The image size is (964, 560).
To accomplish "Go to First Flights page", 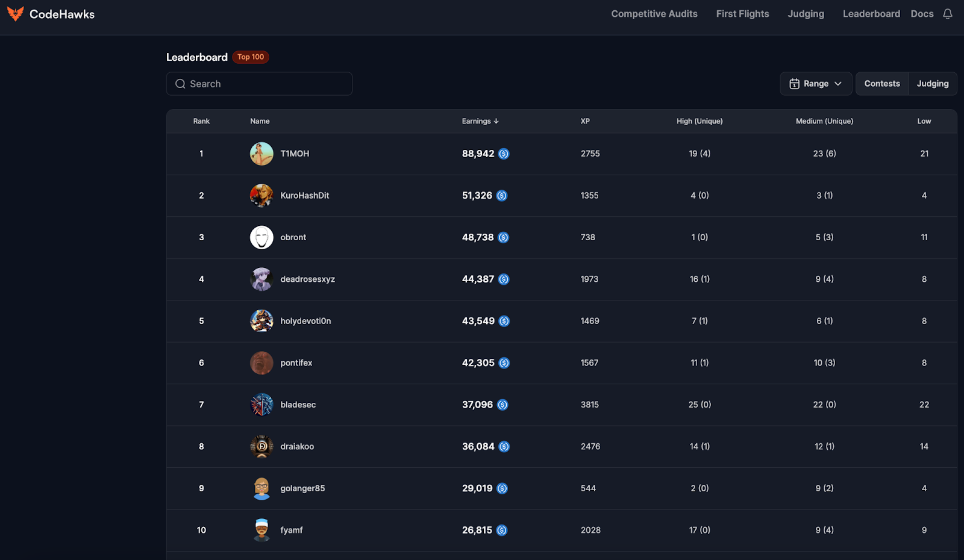I will click(742, 14).
